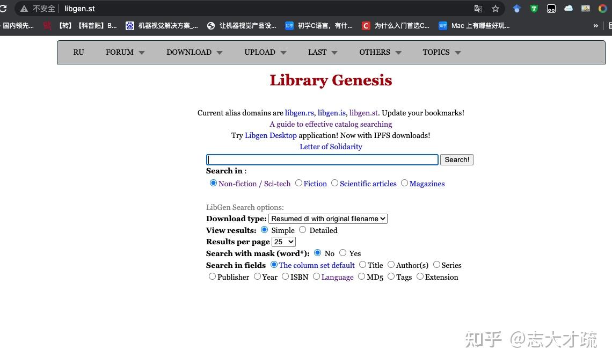This screenshot has width=612, height=364.
Task: Reload the page using the refresh icon
Action: point(4,9)
